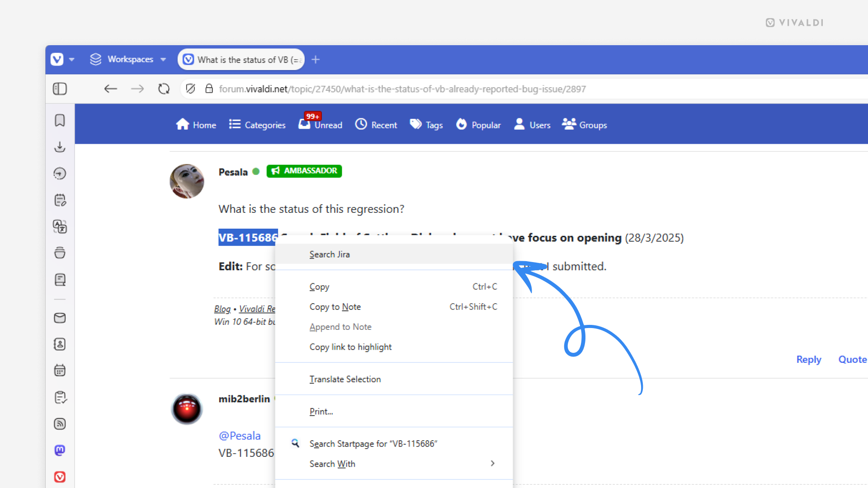Open Translate panel

point(60,226)
